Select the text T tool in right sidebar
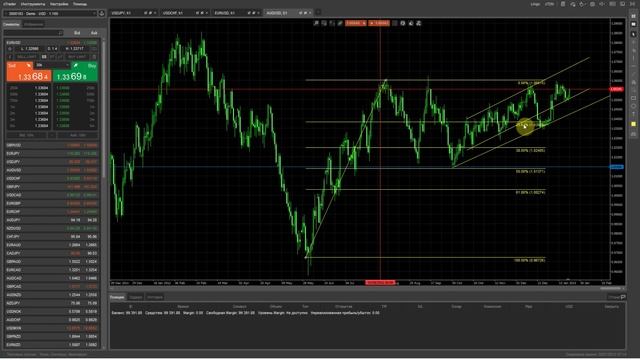Viewport: 640px width, 360px height. 633,115
